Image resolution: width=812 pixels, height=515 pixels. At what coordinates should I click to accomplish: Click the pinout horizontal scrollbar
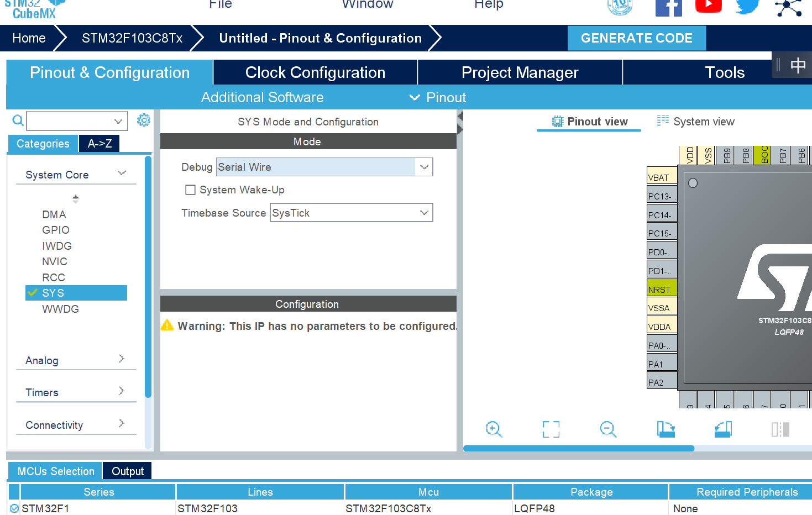click(x=579, y=448)
